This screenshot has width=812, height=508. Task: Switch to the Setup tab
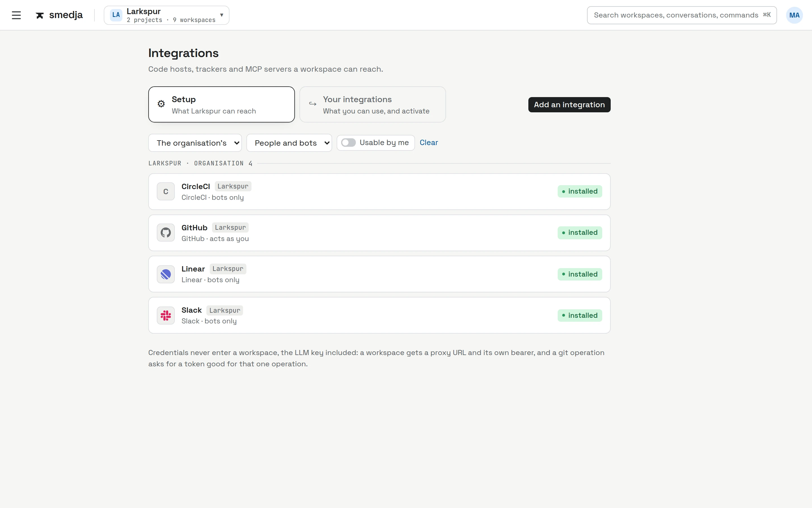click(221, 104)
